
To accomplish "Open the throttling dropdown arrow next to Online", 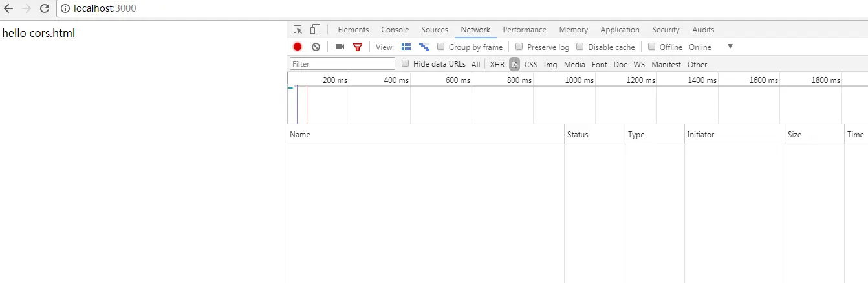I will tap(730, 47).
